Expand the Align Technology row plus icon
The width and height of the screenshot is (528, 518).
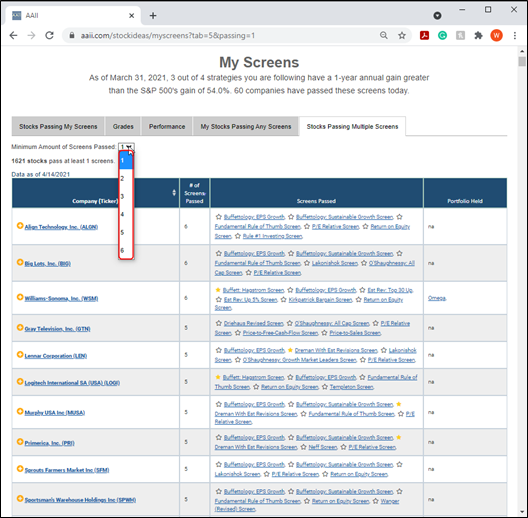point(20,226)
